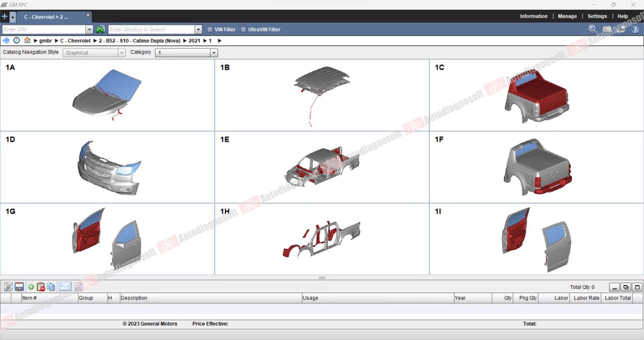The image size is (644, 340).
Task: Select breadcrumb level 1
Action: tap(210, 40)
